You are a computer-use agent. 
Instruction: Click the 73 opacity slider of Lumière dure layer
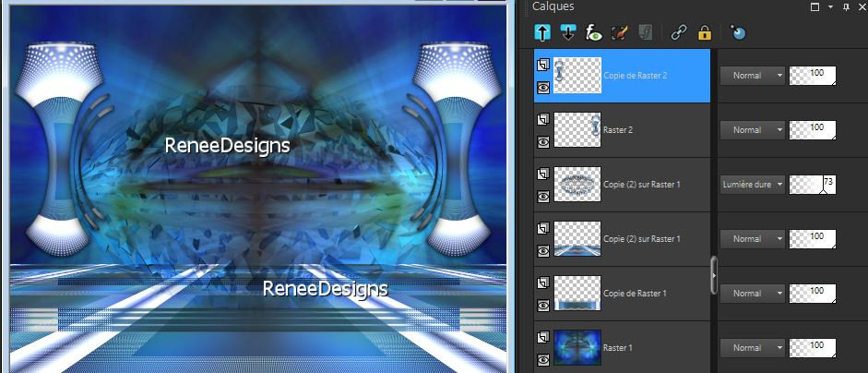click(x=812, y=184)
